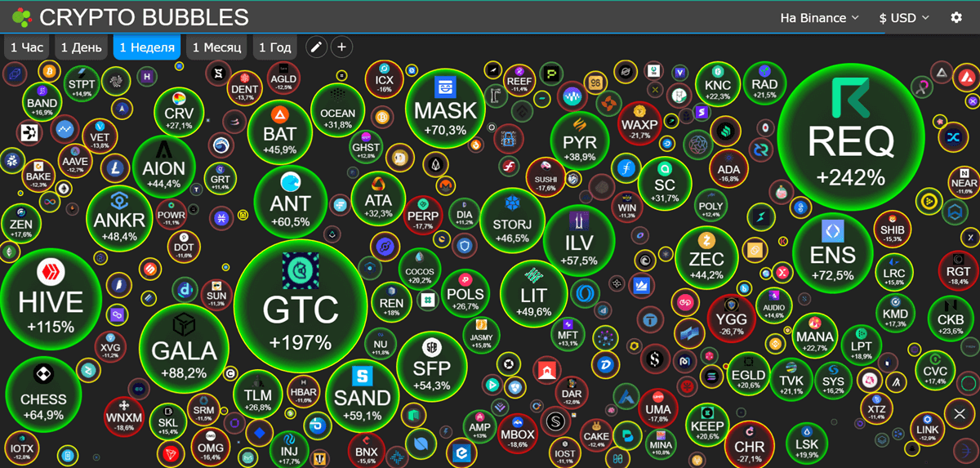Switch to the 1 Месяц tab
980x468 pixels.
[x=216, y=47]
